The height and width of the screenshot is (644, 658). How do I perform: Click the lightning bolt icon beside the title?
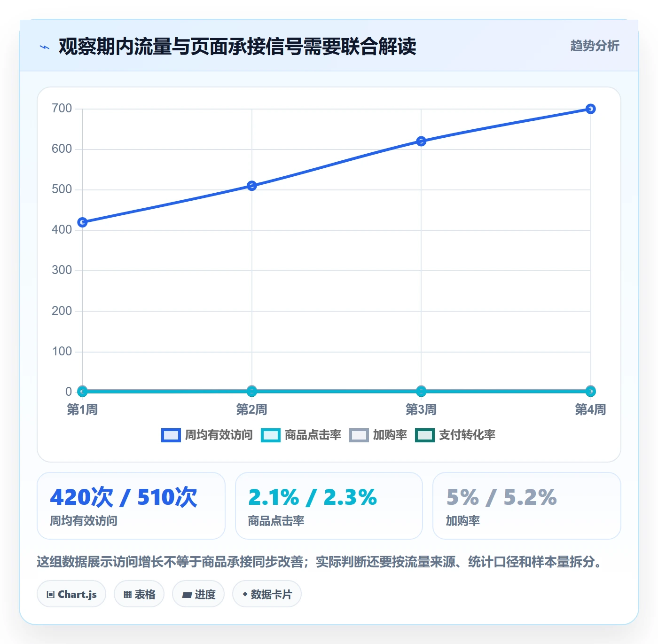45,47
